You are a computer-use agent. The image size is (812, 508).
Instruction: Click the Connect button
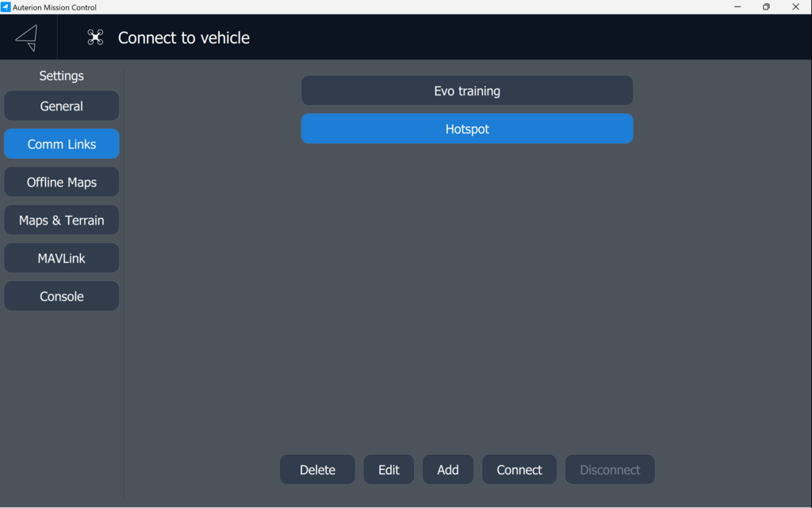click(x=519, y=470)
